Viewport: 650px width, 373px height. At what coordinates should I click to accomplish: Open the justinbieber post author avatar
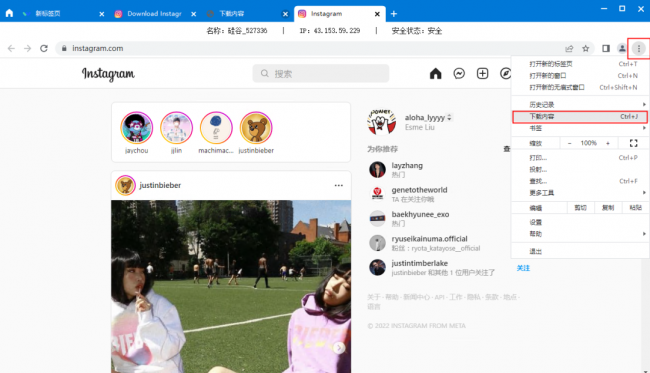[x=125, y=185]
